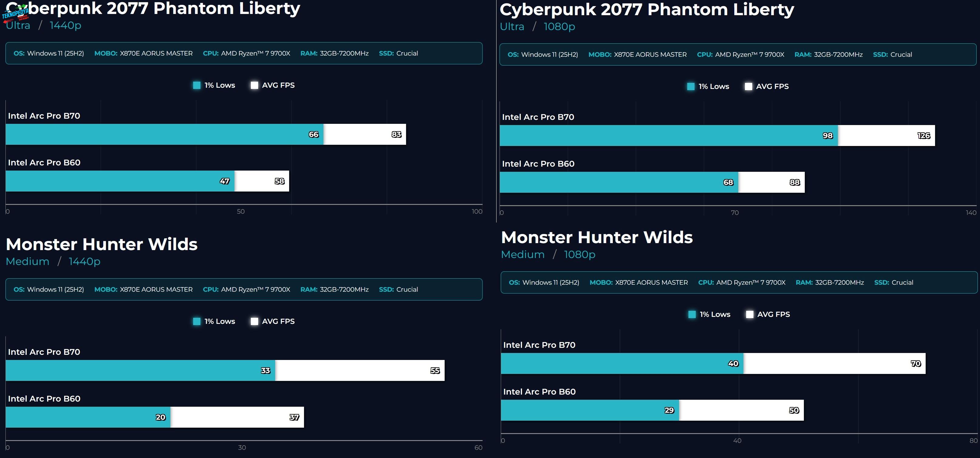Screen dimensions: 980x458
Task: Toggle AVG FPS legend in Monster Hunter 1440p chart
Action: [x=272, y=321]
